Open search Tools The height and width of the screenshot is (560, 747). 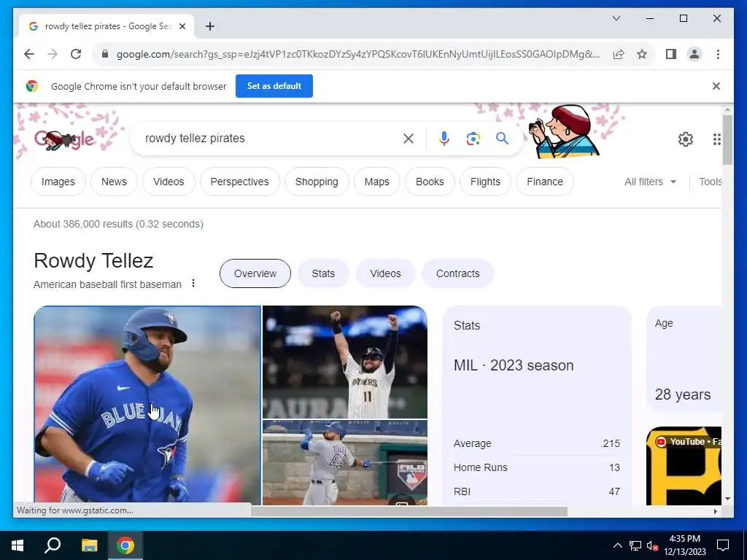(710, 182)
